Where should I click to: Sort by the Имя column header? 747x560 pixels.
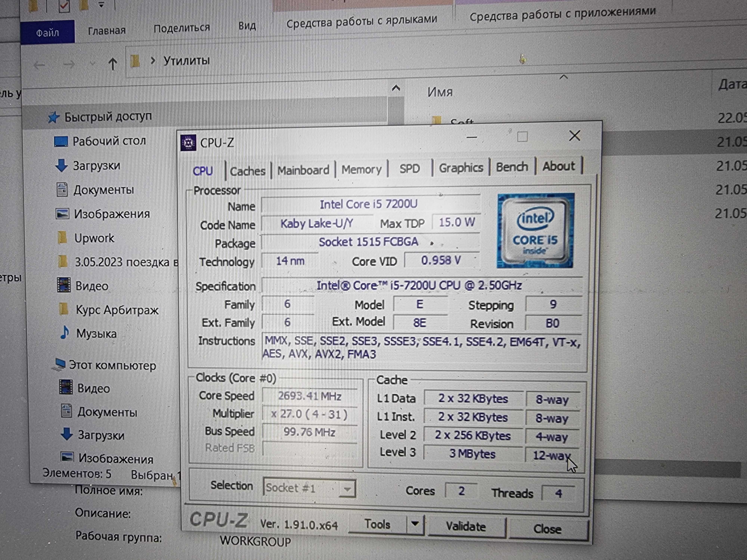(x=440, y=92)
